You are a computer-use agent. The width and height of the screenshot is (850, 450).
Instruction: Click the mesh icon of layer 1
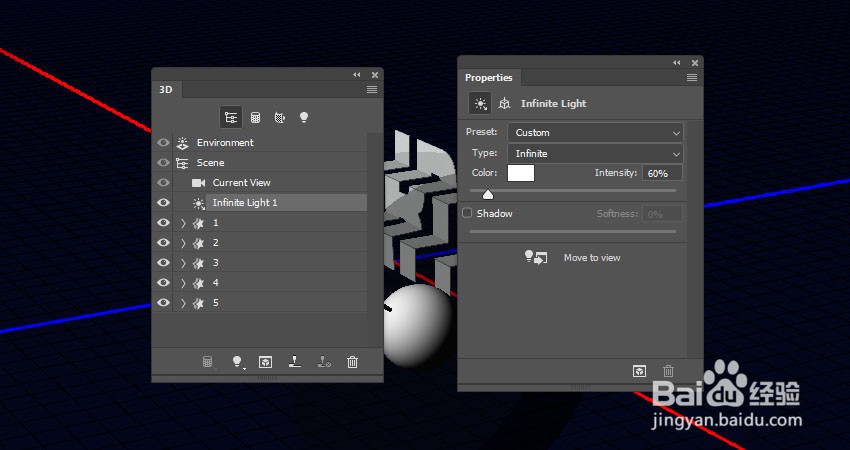pyautogui.click(x=198, y=223)
